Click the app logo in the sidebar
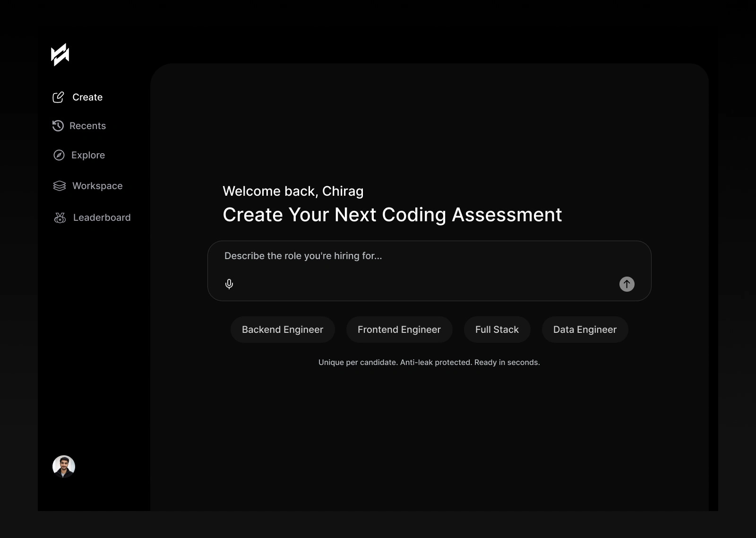The height and width of the screenshot is (538, 756). click(60, 55)
